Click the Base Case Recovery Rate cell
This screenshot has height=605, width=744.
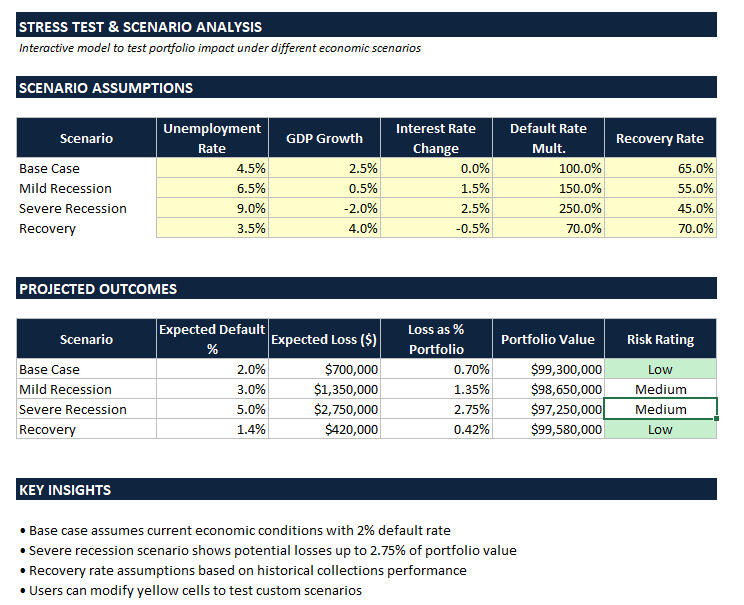tap(660, 169)
